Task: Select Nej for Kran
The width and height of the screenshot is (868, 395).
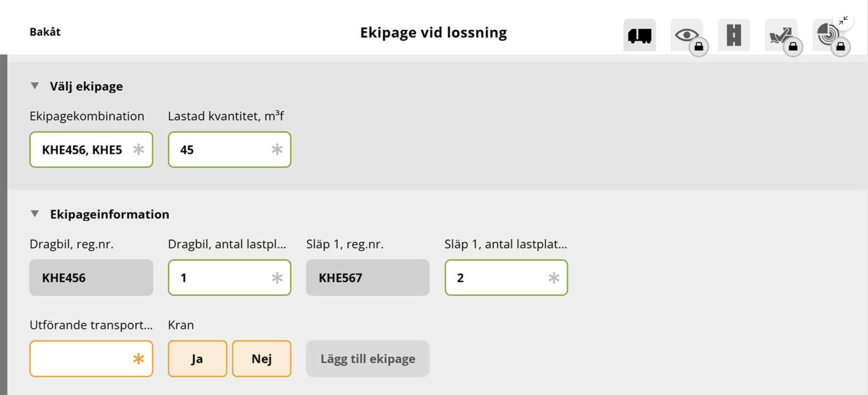Action: 261,358
